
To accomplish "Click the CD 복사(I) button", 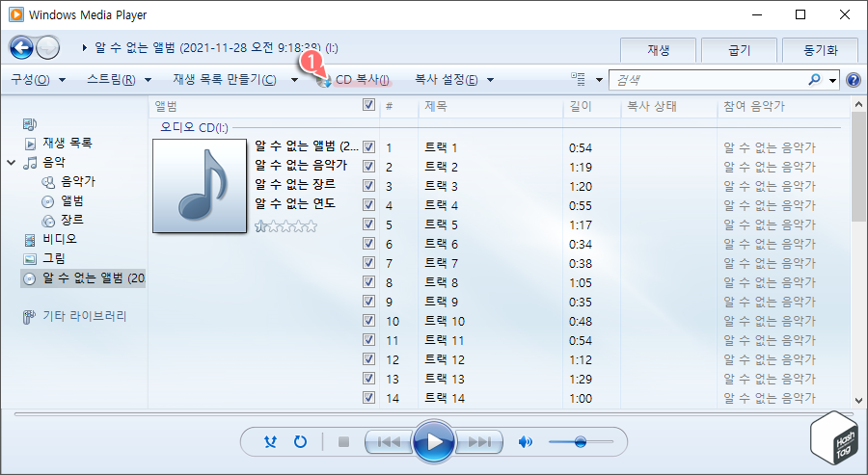I will 353,80.
